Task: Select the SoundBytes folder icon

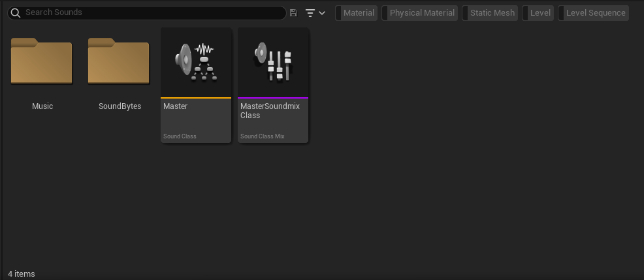Action: [x=119, y=61]
